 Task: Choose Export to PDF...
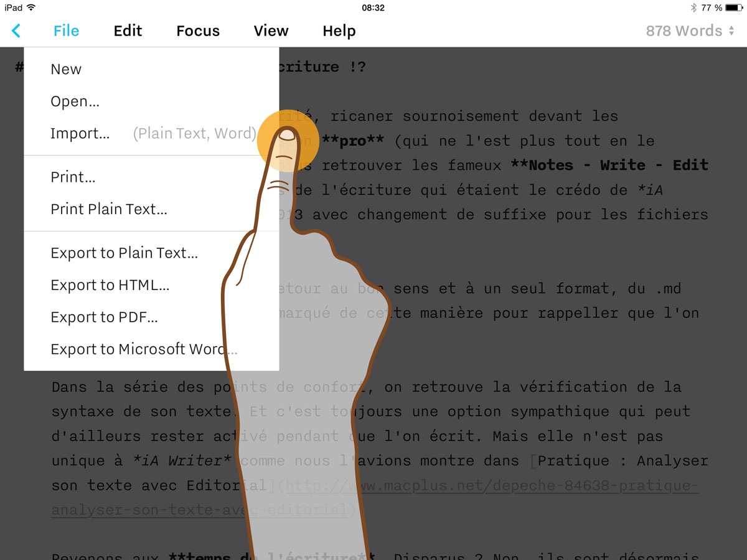(151, 317)
